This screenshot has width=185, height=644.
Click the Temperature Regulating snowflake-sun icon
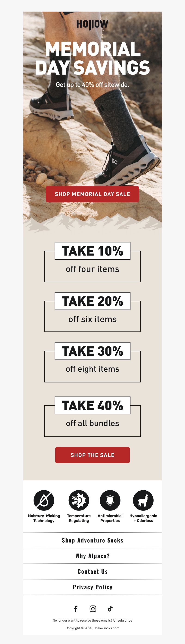tap(79, 500)
